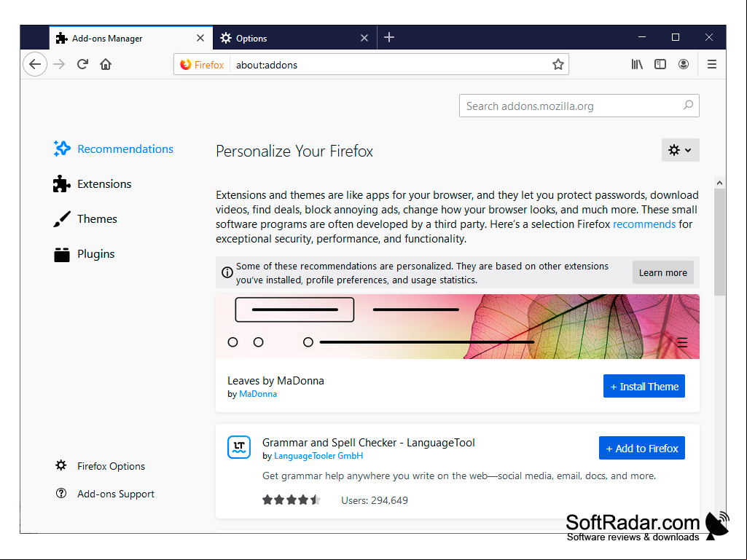747x560 pixels.
Task: Expand the add-ons tools gear dropdown
Action: (680, 150)
